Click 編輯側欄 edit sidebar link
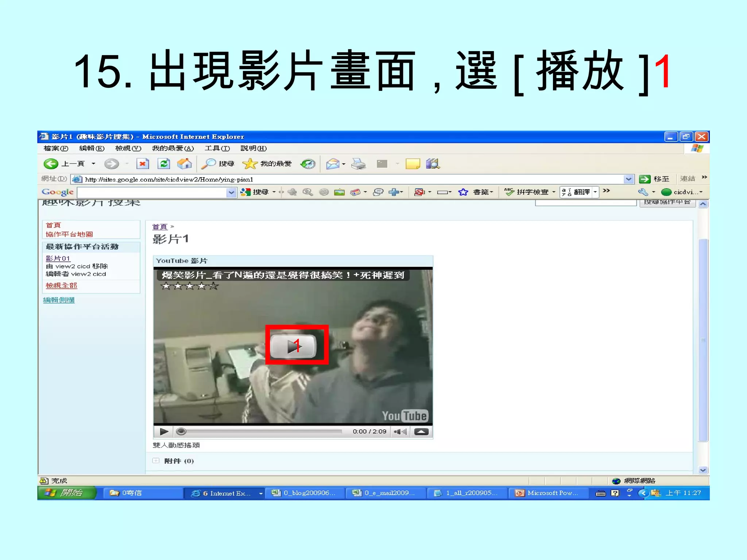The height and width of the screenshot is (560, 747). click(59, 300)
